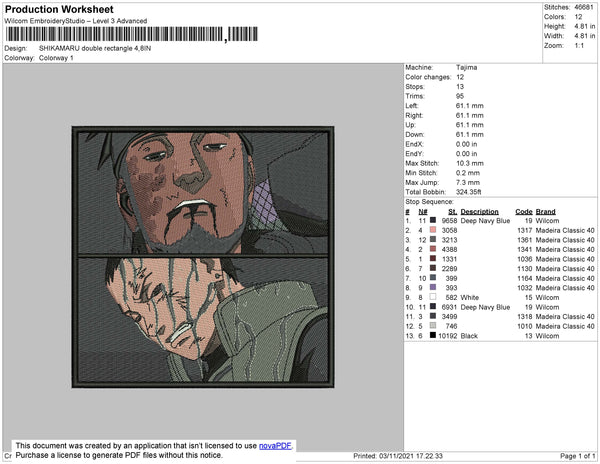Viewport: 600px width, 464px height.
Task: Click the novaPDF hyperlink in the notice
Action: coord(276,445)
